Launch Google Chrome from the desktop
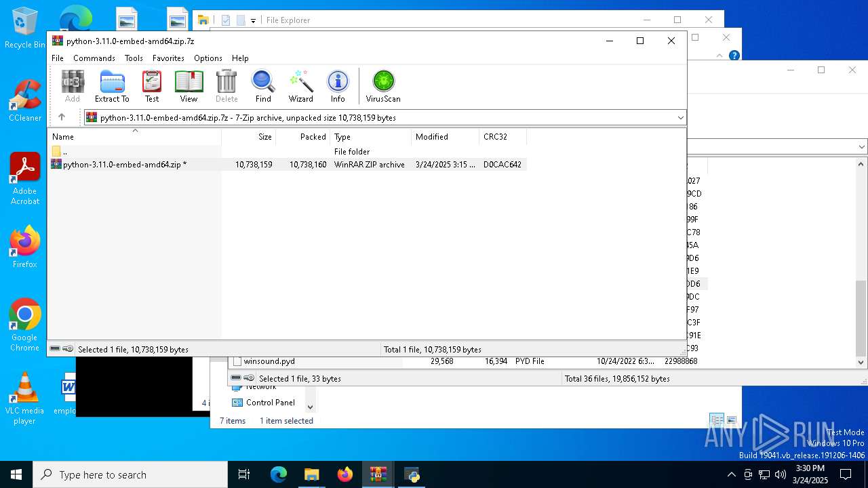 tap(25, 325)
